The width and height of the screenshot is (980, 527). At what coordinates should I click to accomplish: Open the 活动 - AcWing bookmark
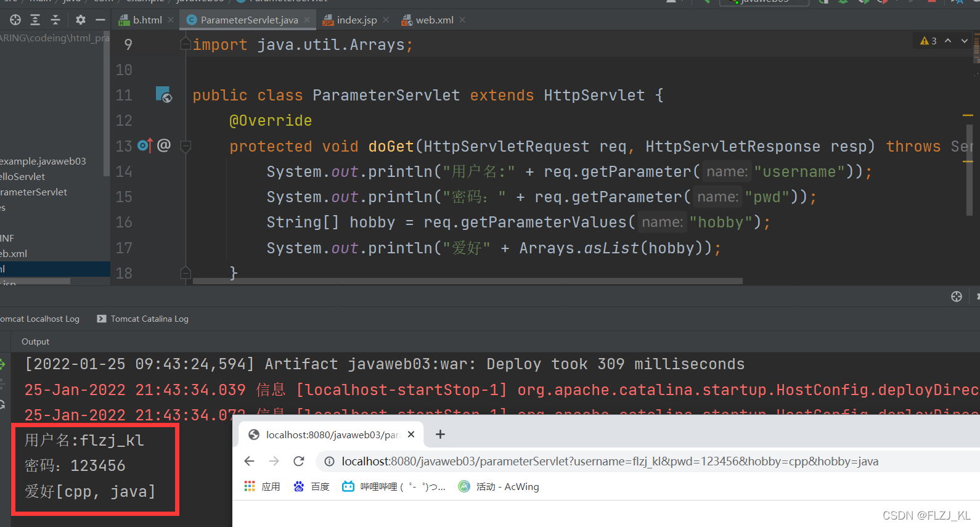pos(499,486)
